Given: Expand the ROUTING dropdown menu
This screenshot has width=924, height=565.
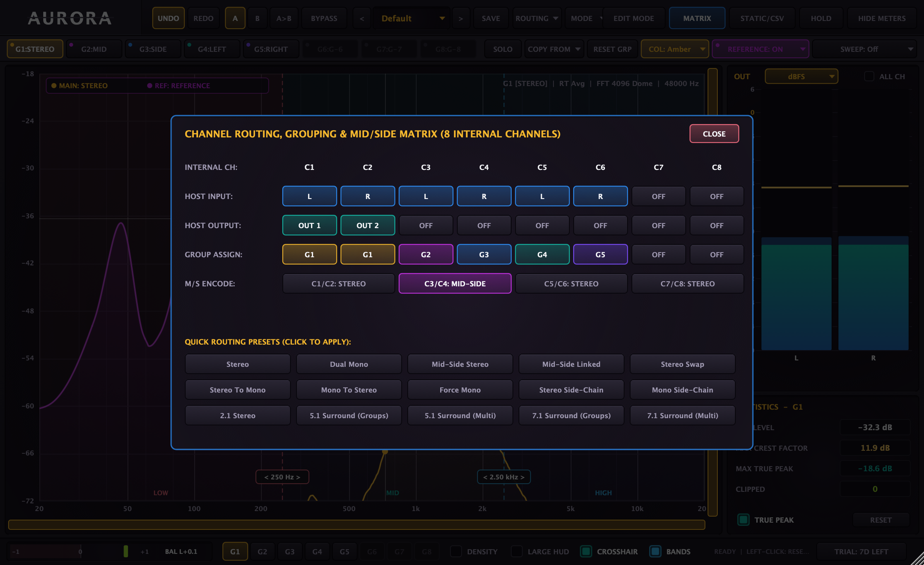Looking at the screenshot, I should tap(537, 18).
